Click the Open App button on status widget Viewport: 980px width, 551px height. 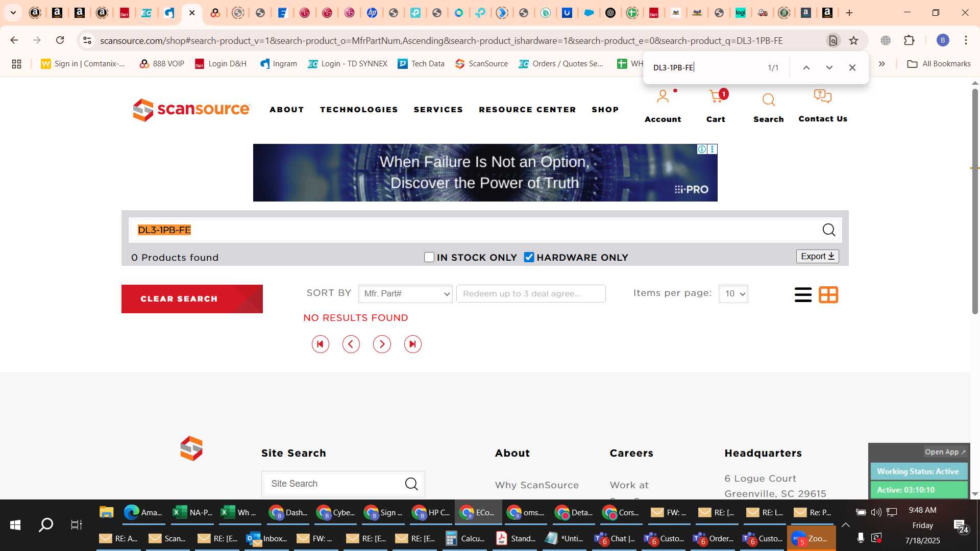945,452
